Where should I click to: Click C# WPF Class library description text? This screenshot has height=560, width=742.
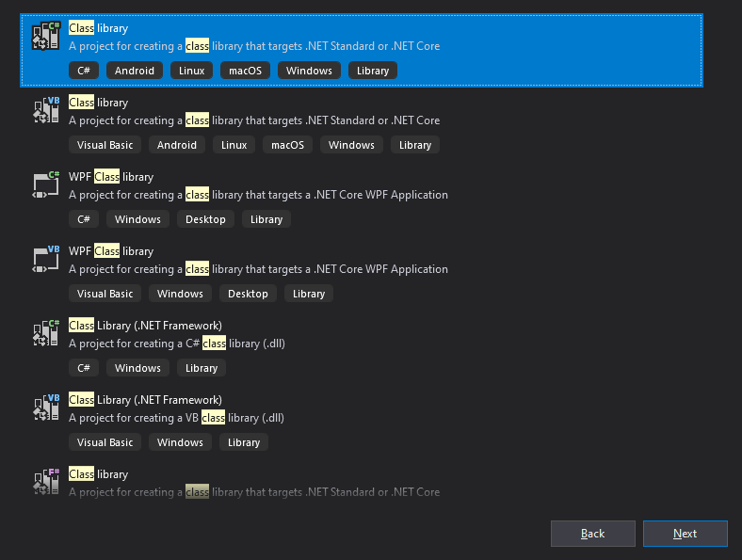pyautogui.click(x=258, y=195)
